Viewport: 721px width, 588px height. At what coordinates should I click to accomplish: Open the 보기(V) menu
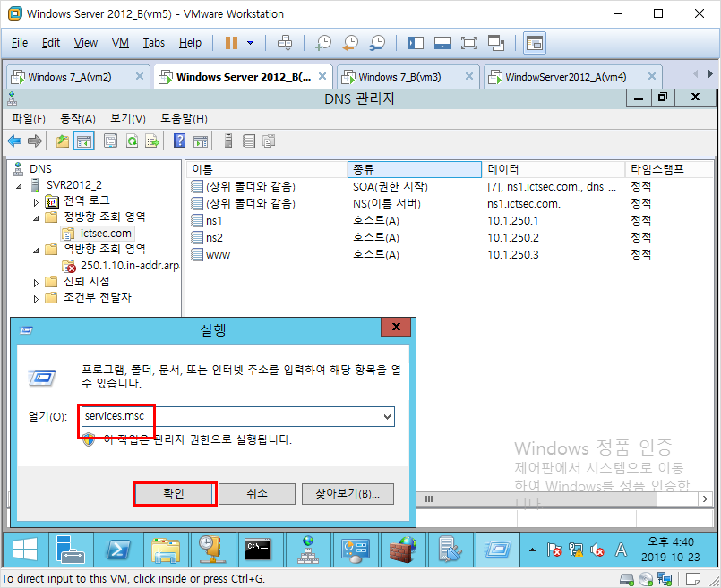[x=128, y=119]
